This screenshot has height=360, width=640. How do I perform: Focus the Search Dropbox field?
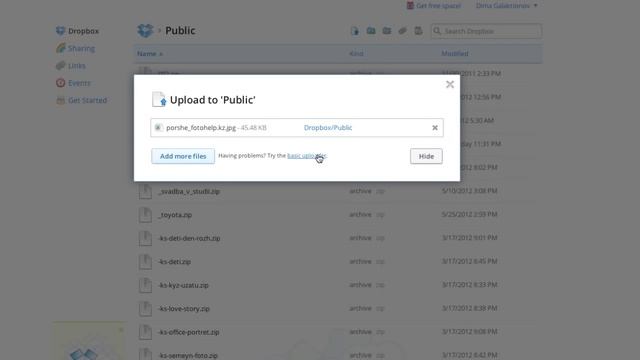click(x=486, y=31)
